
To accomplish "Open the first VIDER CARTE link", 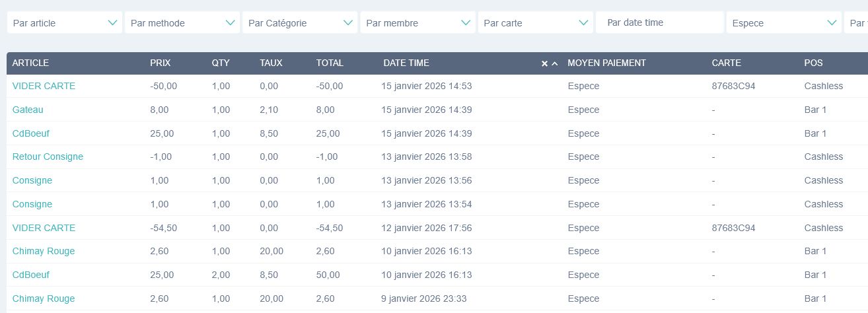I will (x=44, y=86).
